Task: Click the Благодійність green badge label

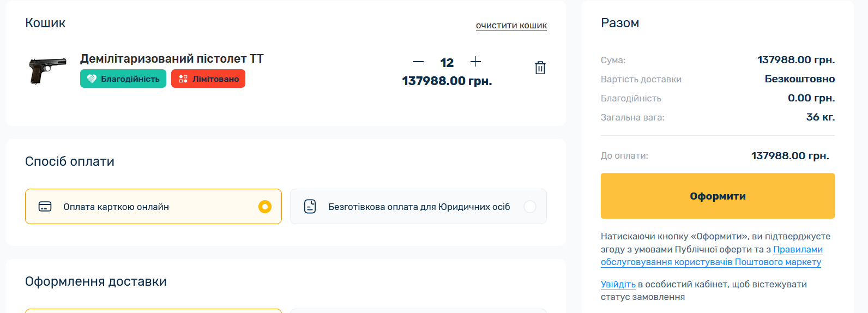Action: [130, 79]
